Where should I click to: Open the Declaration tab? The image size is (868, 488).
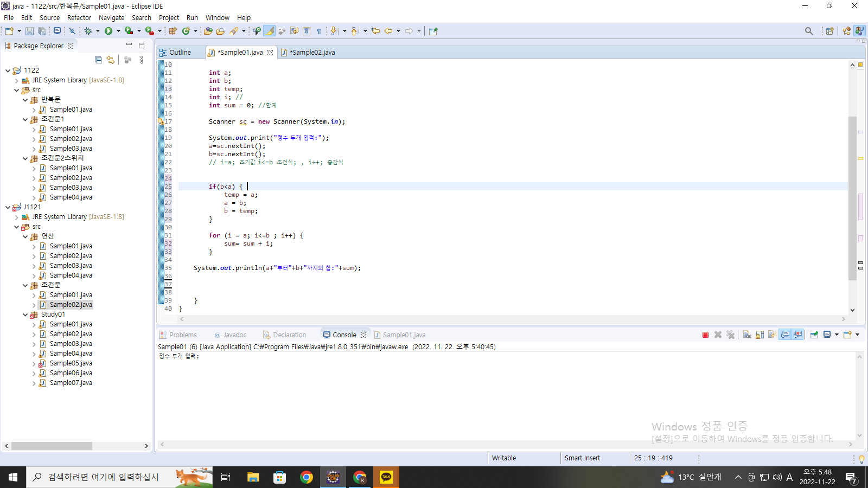(284, 335)
